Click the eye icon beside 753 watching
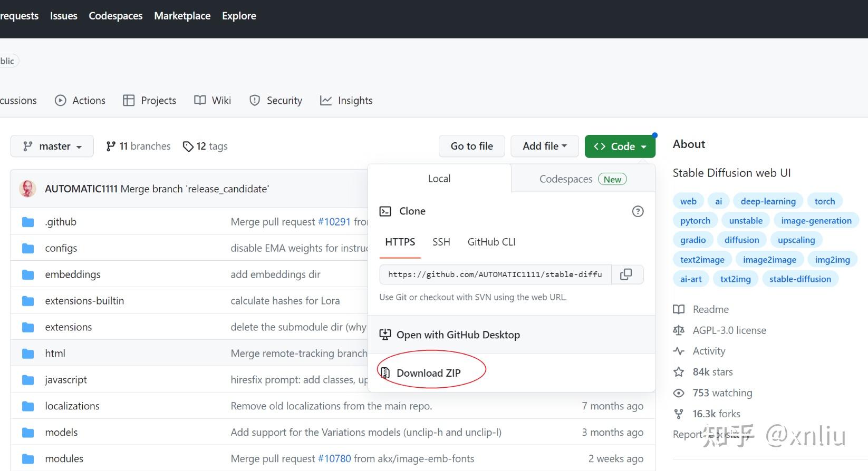Image resolution: width=868 pixels, height=471 pixels. [x=679, y=393]
